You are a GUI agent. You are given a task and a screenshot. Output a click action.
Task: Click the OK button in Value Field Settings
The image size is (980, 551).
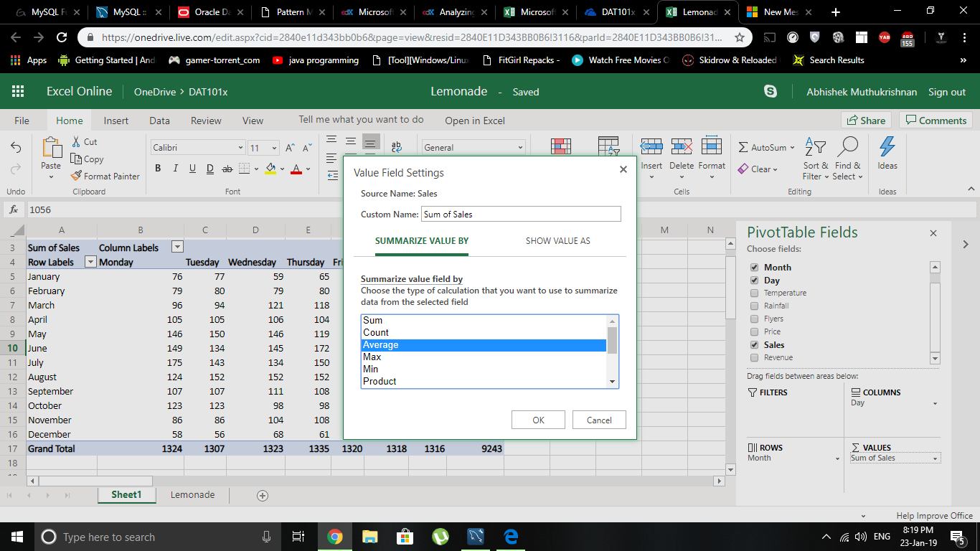pos(538,419)
